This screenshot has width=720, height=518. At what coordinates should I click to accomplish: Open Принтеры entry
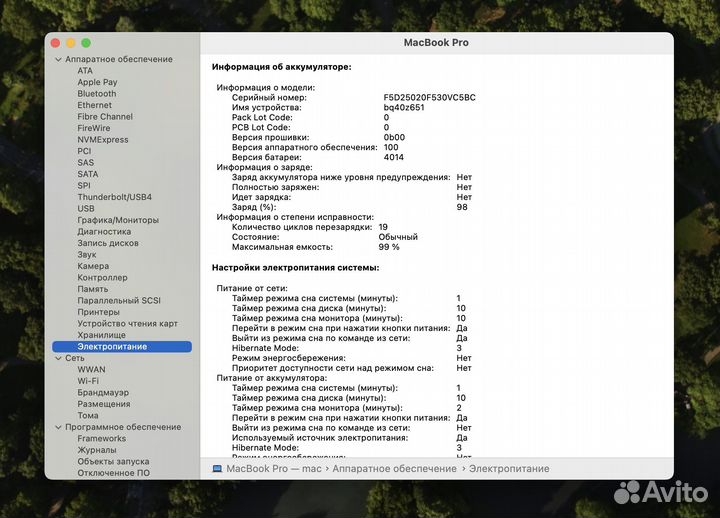tap(98, 312)
